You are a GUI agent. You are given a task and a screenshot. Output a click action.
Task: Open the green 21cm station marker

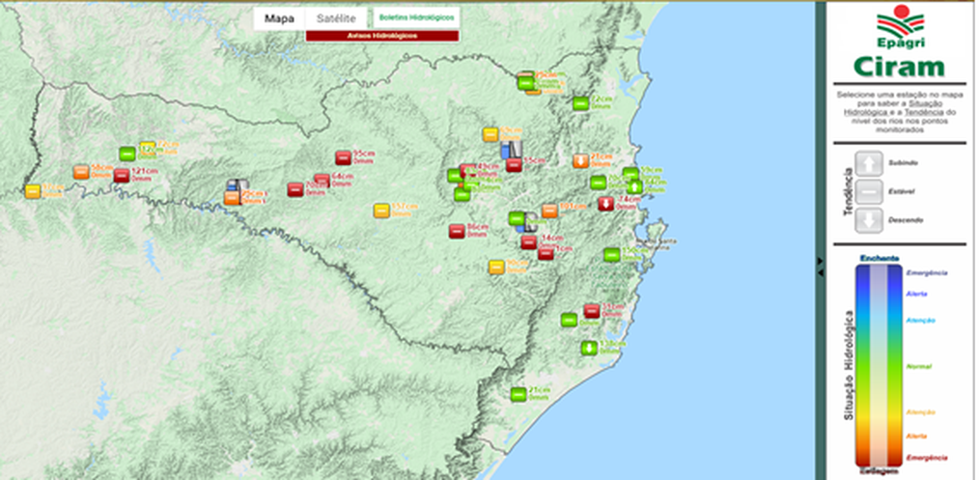point(518,393)
